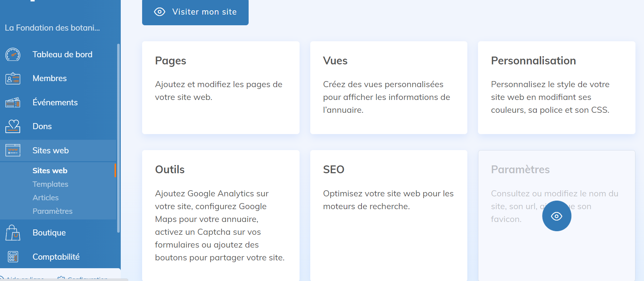The image size is (644, 281).
Task: Open the Pages card
Action: pyautogui.click(x=220, y=88)
